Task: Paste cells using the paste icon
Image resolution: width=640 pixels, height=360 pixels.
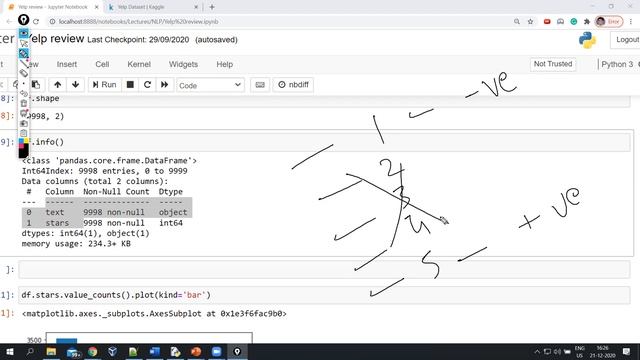Action: point(36,84)
